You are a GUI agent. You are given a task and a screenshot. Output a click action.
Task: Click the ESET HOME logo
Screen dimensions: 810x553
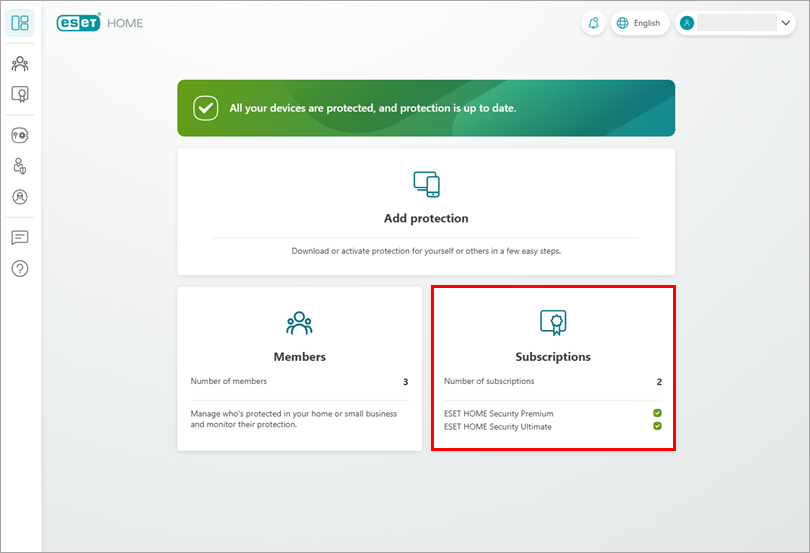(x=100, y=23)
